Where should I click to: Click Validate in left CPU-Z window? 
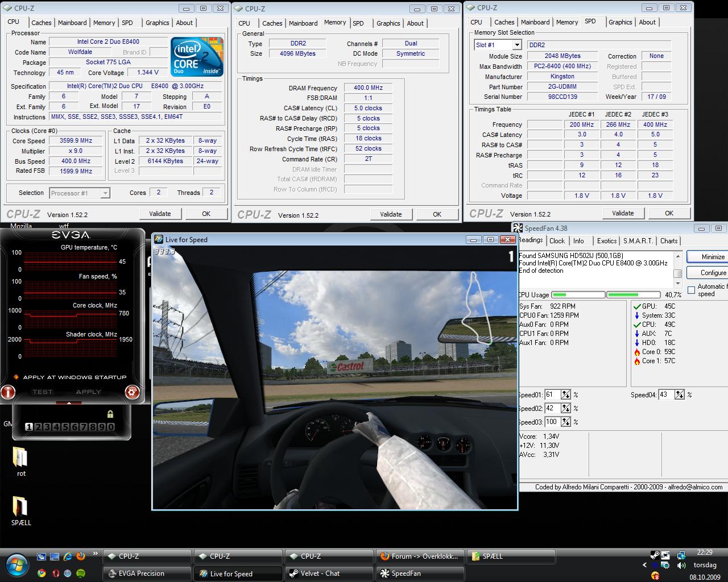pos(160,214)
